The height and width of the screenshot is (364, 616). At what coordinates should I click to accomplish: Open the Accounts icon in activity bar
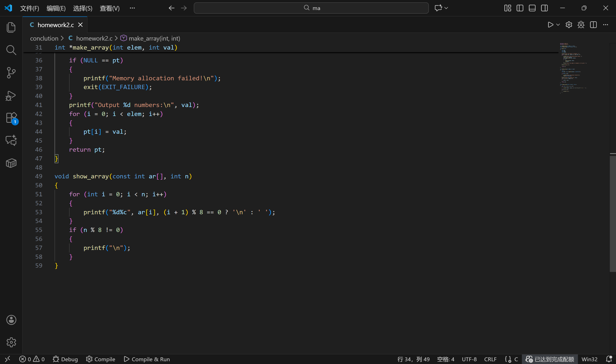(x=11, y=320)
